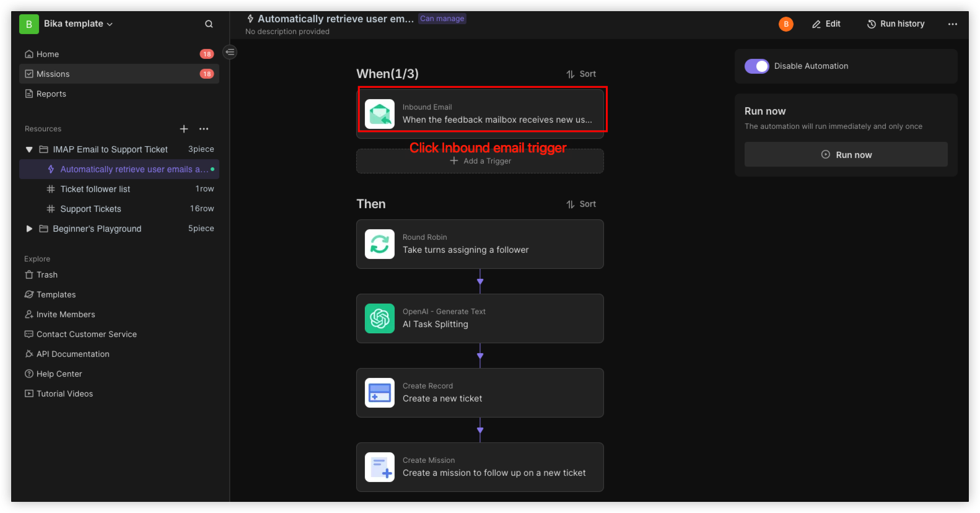Open the OpenAI Generate Text action
Image resolution: width=980 pixels, height=513 pixels.
coord(480,318)
